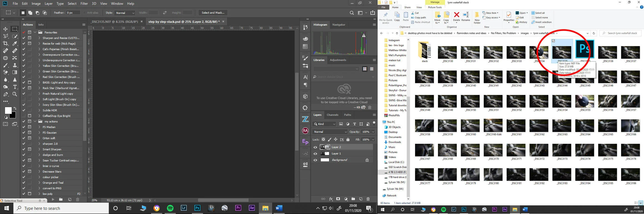Lock all for layer padlock icon

pos(348,139)
